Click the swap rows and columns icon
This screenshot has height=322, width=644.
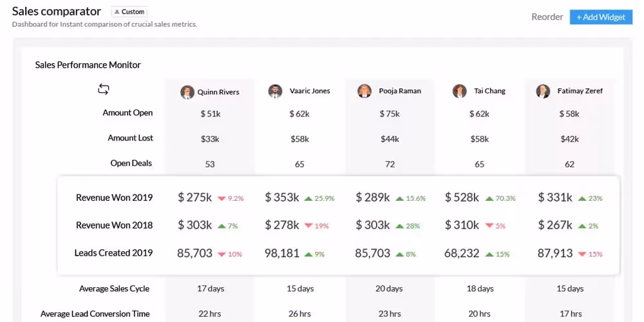coord(104,90)
